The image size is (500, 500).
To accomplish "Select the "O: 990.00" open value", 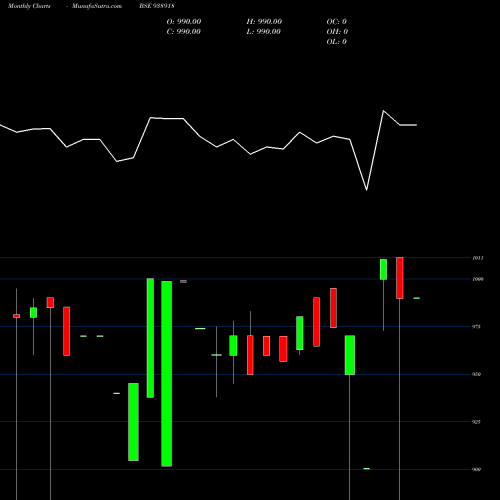I will (x=184, y=22).
